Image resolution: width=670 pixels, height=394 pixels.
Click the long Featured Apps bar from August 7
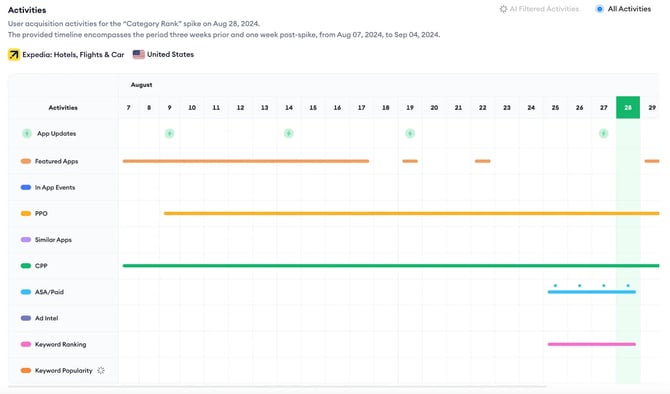[246, 161]
